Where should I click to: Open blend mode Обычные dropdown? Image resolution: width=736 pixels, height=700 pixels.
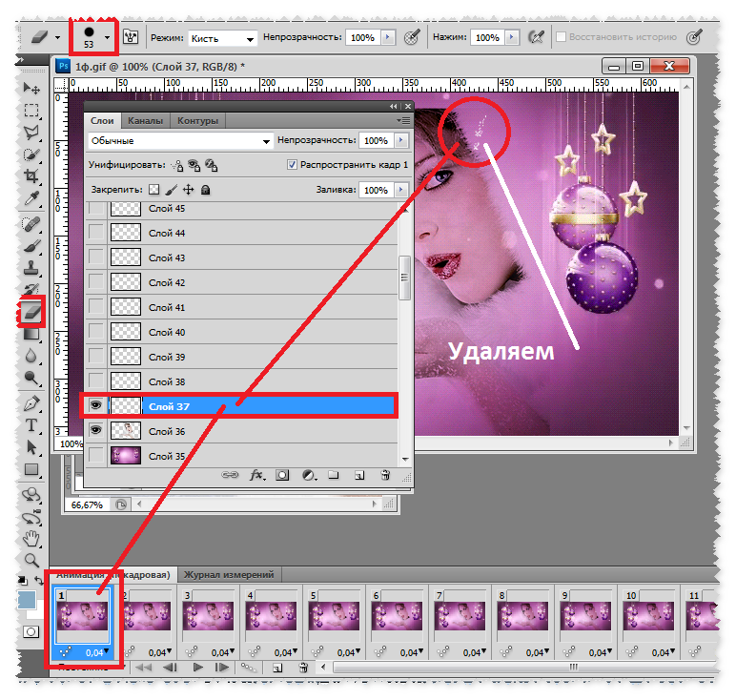tap(179, 141)
